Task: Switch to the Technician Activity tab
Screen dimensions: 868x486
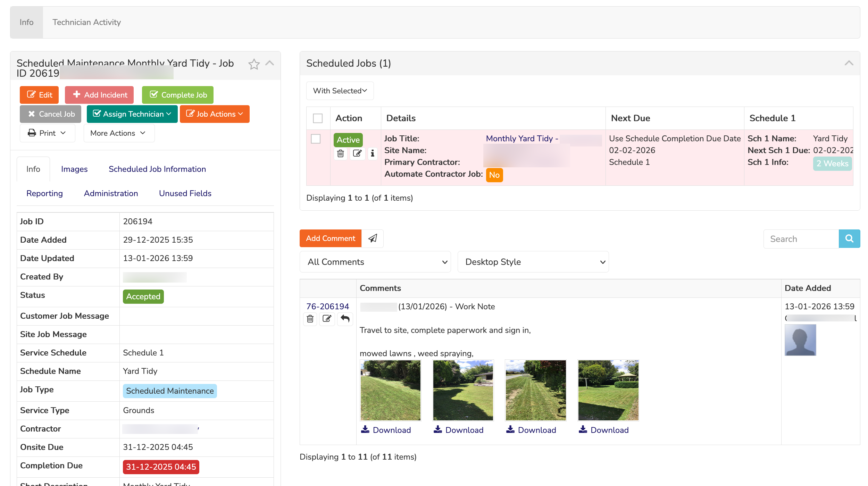Action: (86, 22)
